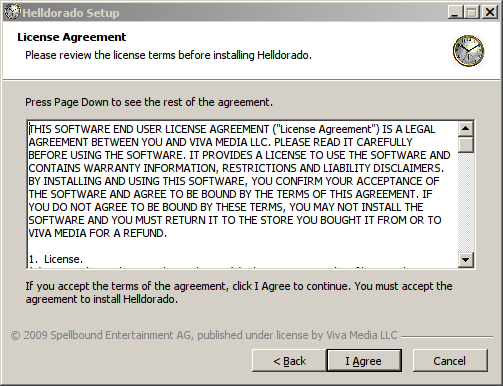503x386 pixels.
Task: Click the 'License Agreement' heading
Action: pyautogui.click(x=72, y=37)
